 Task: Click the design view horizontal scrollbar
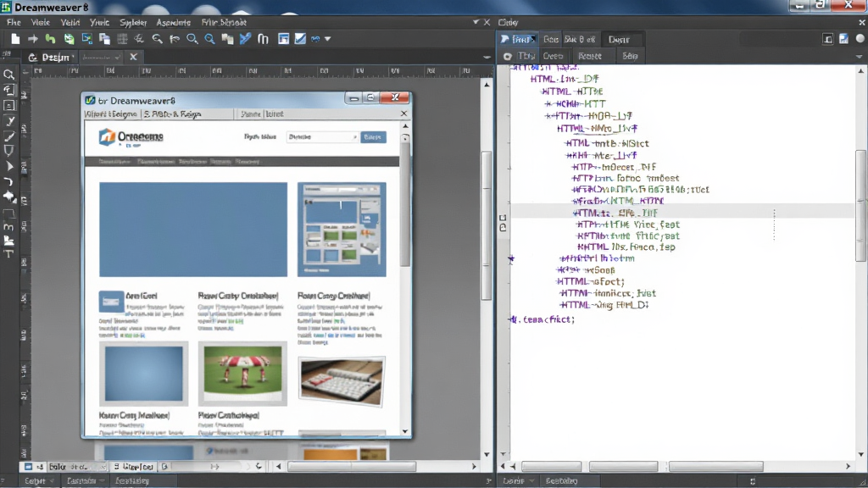[352, 467]
